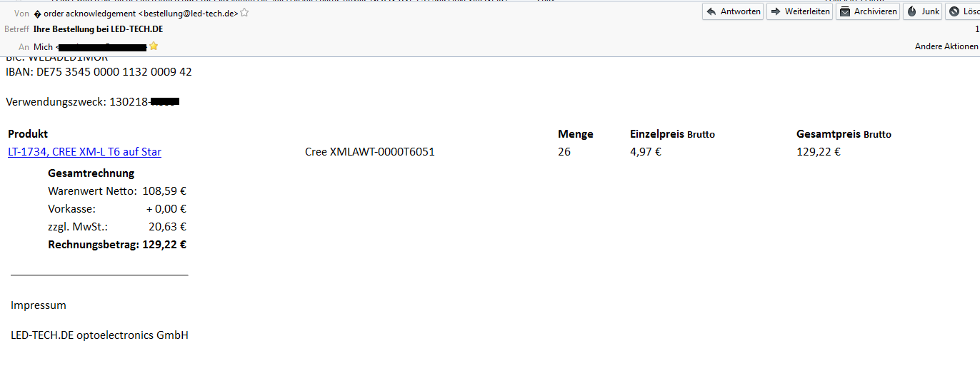Click the Produkt column header
This screenshot has height=366, width=980.
click(28, 134)
